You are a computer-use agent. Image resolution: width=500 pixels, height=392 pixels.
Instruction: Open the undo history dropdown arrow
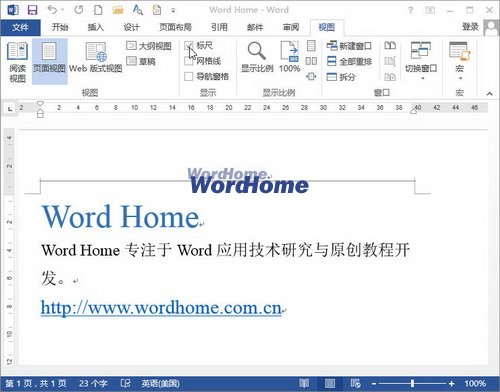tap(62, 10)
